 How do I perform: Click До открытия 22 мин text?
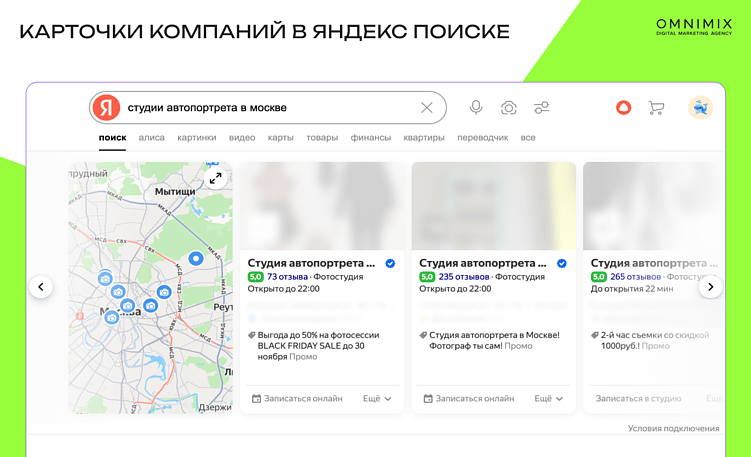(632, 289)
